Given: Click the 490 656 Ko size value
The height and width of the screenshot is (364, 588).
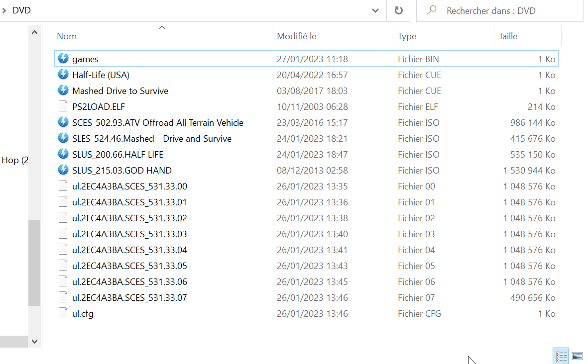Looking at the screenshot, I should click(x=533, y=298).
